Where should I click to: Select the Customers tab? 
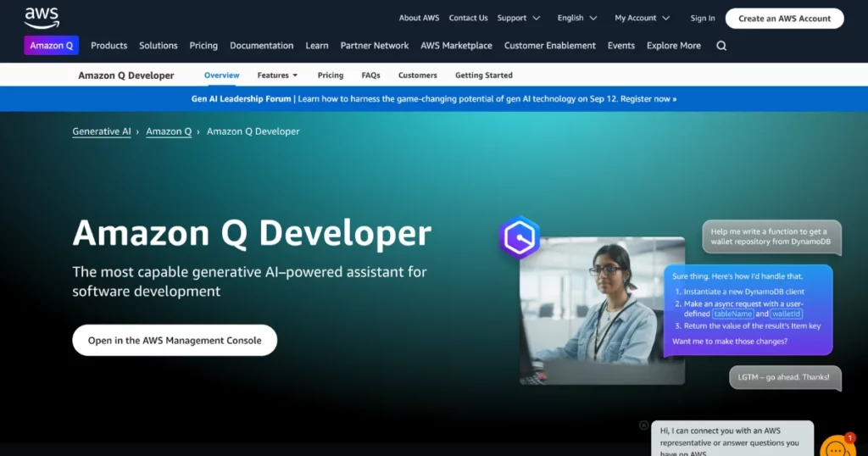click(417, 75)
